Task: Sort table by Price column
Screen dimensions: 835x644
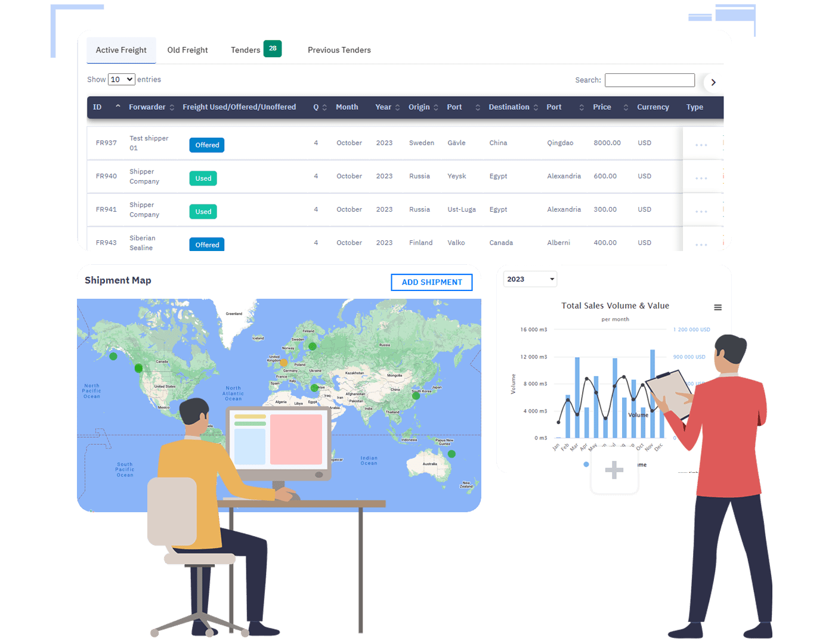Action: [610, 107]
